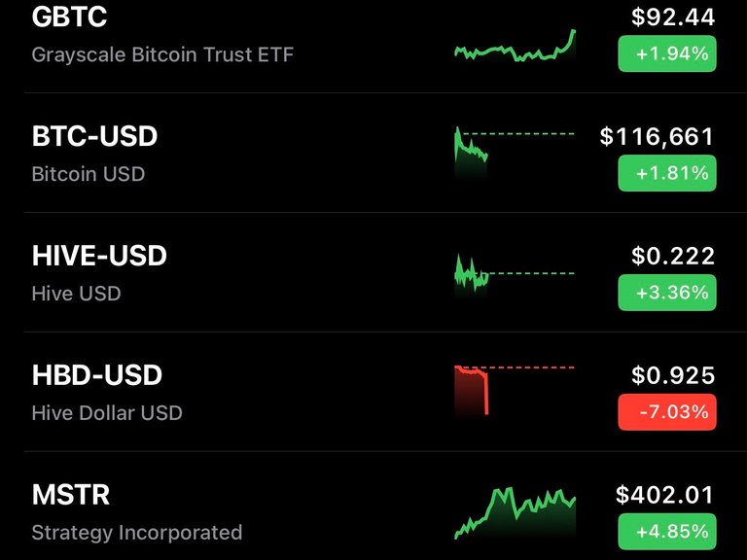Screen dimensions: 747x560
Task: Tap the $0.925 Hive Dollar price
Action: 673,375
